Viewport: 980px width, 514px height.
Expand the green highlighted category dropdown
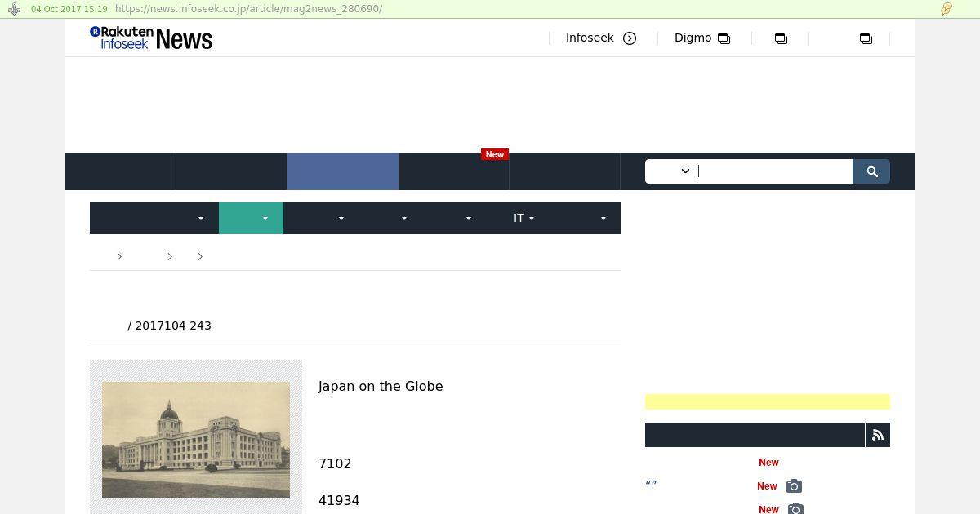coord(265,219)
